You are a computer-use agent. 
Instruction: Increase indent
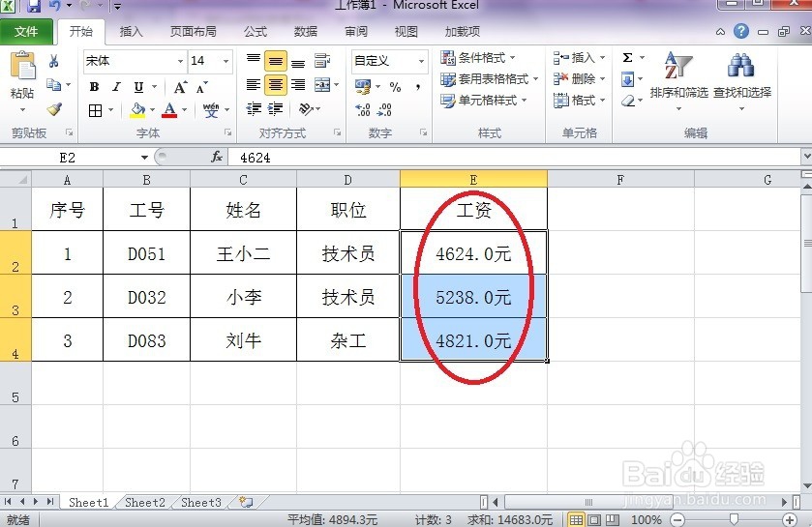pos(275,108)
